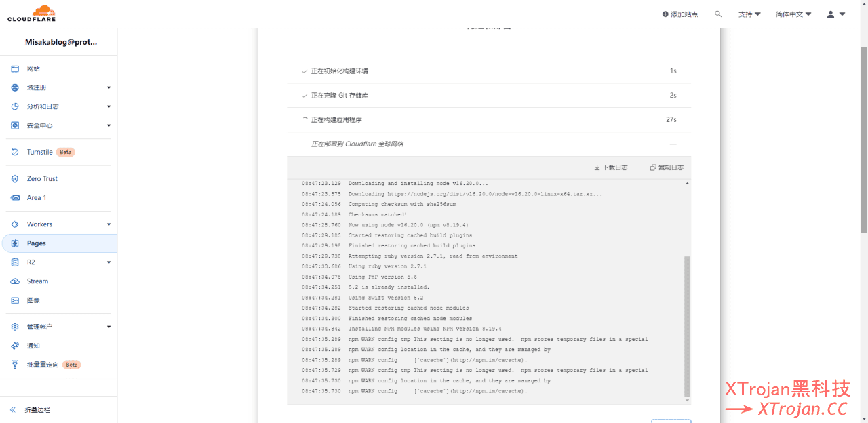Expand the Workers menu chevron
This screenshot has height=423, width=868.
click(108, 224)
